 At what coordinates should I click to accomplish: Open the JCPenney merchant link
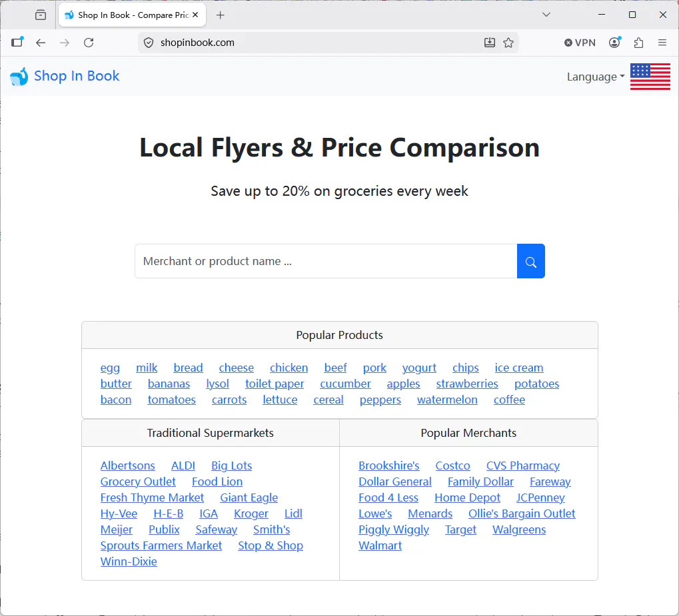[x=540, y=497]
